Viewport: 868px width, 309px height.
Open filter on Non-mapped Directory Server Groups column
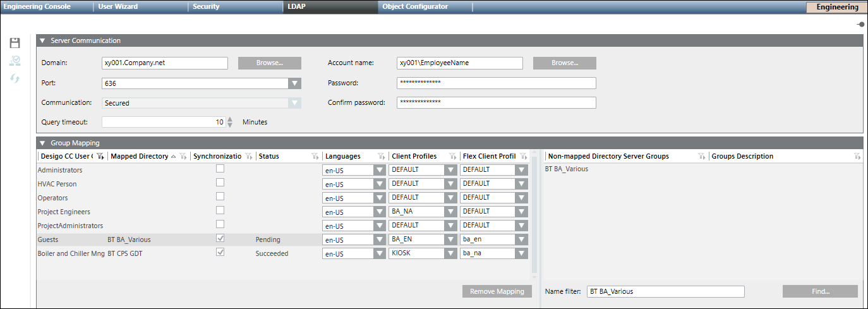(x=701, y=156)
